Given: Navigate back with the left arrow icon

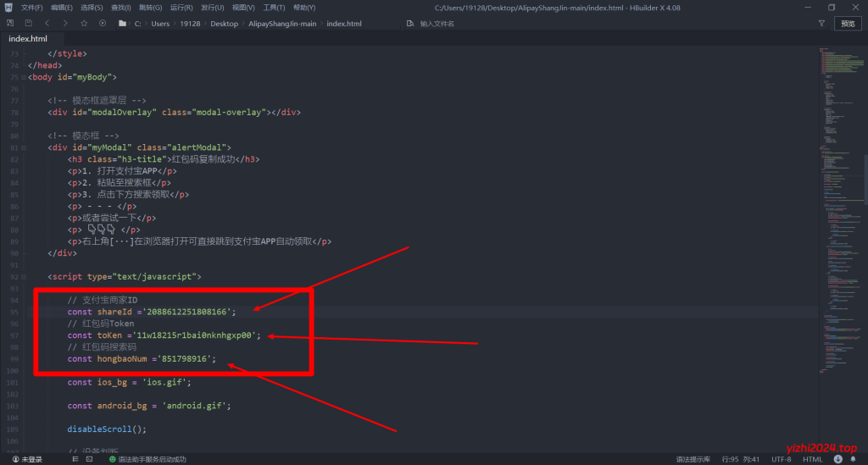Looking at the screenshot, I should pos(47,24).
